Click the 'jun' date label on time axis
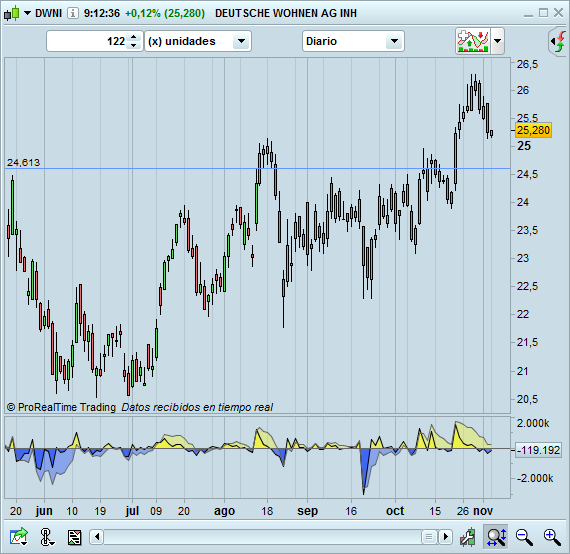This screenshot has width=570, height=554. [x=44, y=511]
